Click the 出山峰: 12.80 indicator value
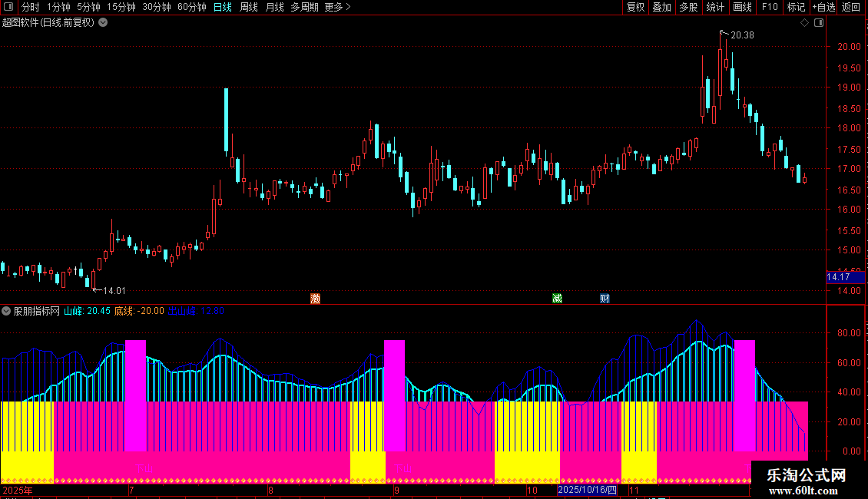This screenshot has height=499, width=868. point(195,311)
